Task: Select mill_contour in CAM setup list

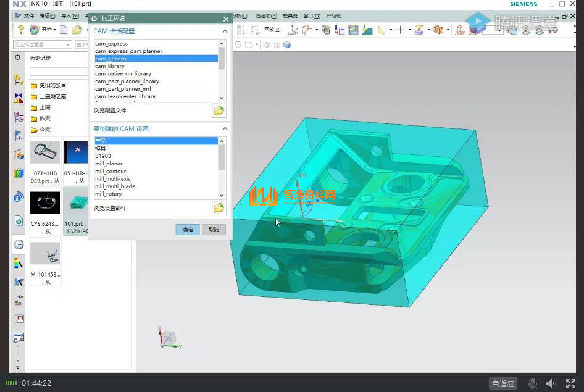Action: coord(111,172)
